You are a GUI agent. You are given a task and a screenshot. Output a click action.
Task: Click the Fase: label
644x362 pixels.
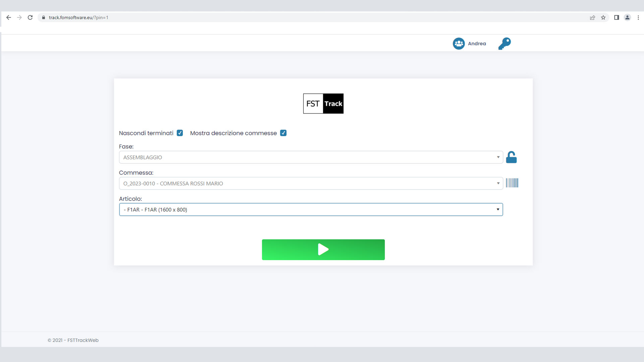(x=126, y=146)
